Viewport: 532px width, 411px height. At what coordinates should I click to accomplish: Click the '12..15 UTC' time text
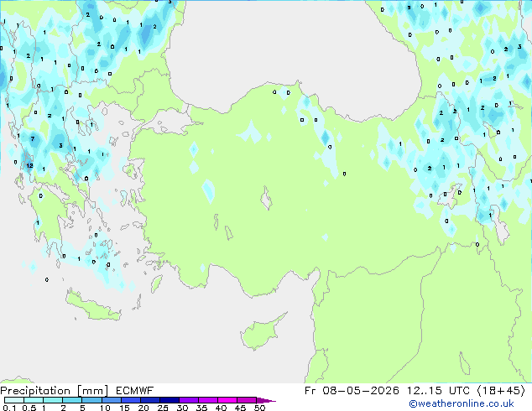coord(438,391)
